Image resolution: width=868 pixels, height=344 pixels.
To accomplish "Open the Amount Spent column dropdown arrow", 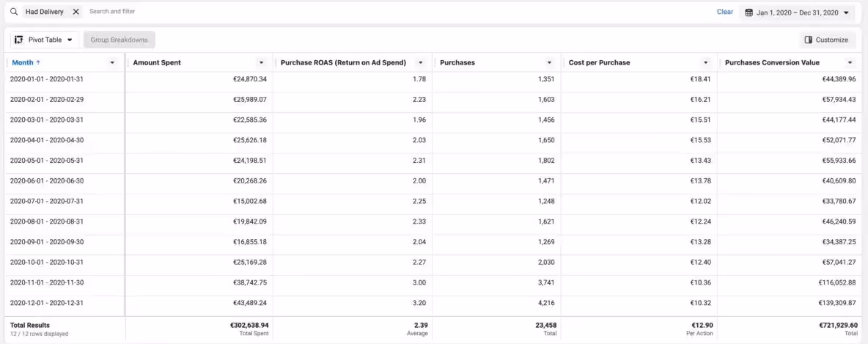I will click(x=261, y=62).
